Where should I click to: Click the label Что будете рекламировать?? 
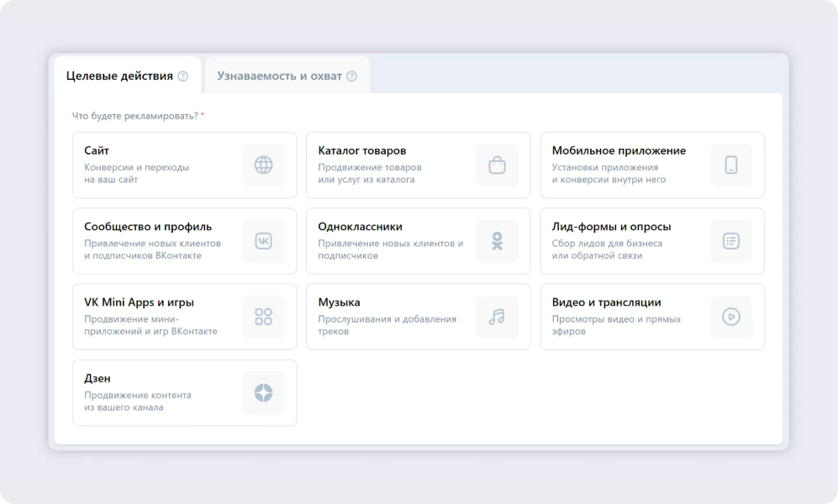(x=135, y=115)
